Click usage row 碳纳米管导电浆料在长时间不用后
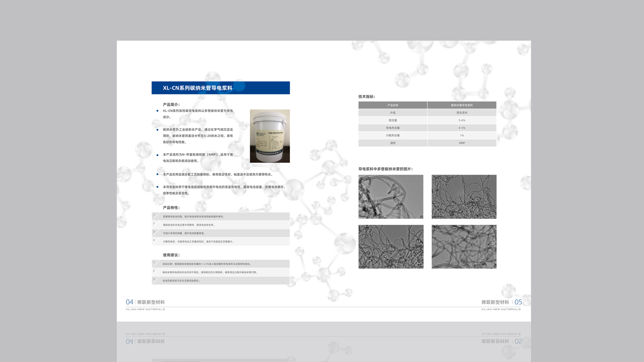Viewport: 644px width, 362px height. [x=221, y=272]
